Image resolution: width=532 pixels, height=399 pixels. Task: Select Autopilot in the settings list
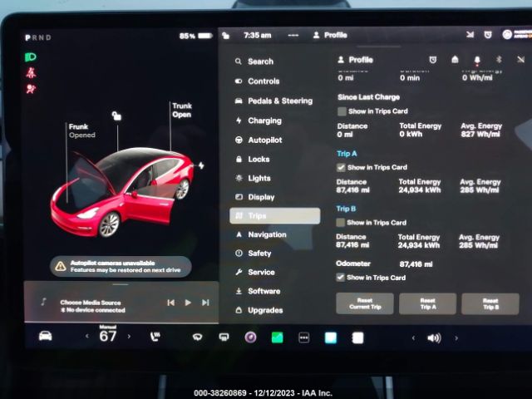click(x=264, y=140)
